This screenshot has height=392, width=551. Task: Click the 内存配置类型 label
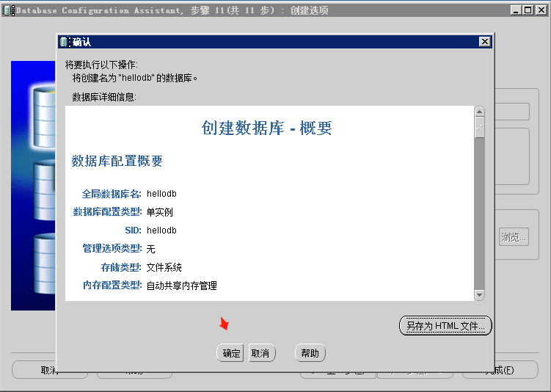112,285
